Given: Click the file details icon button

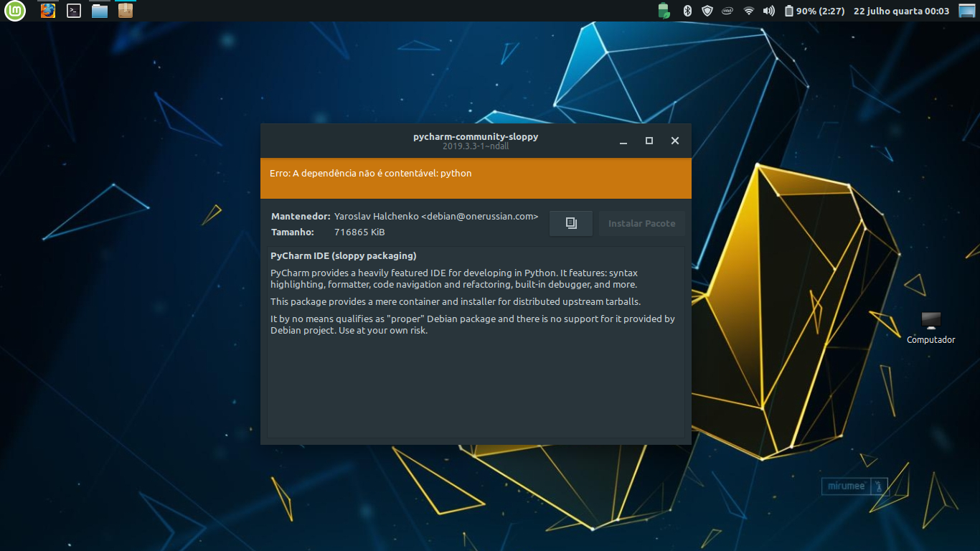Looking at the screenshot, I should (x=571, y=223).
